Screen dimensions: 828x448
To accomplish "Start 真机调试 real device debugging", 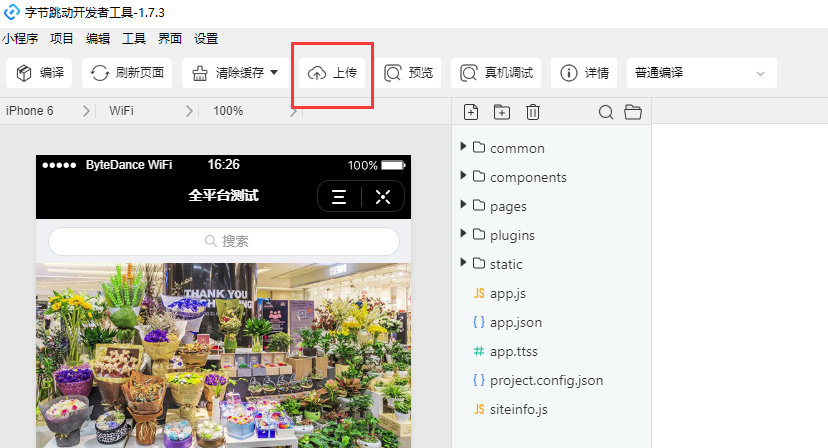I will (x=496, y=73).
